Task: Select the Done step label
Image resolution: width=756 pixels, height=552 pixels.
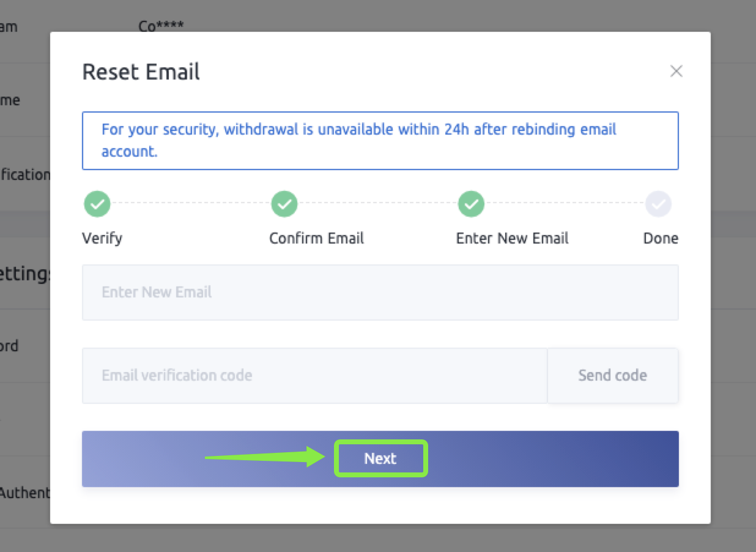Action: [661, 238]
